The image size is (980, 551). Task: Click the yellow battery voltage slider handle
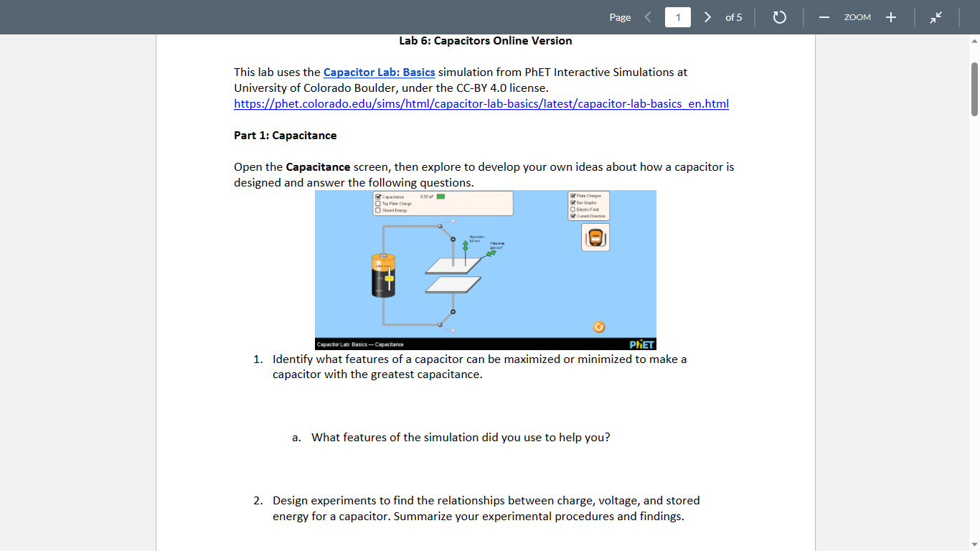(x=389, y=279)
